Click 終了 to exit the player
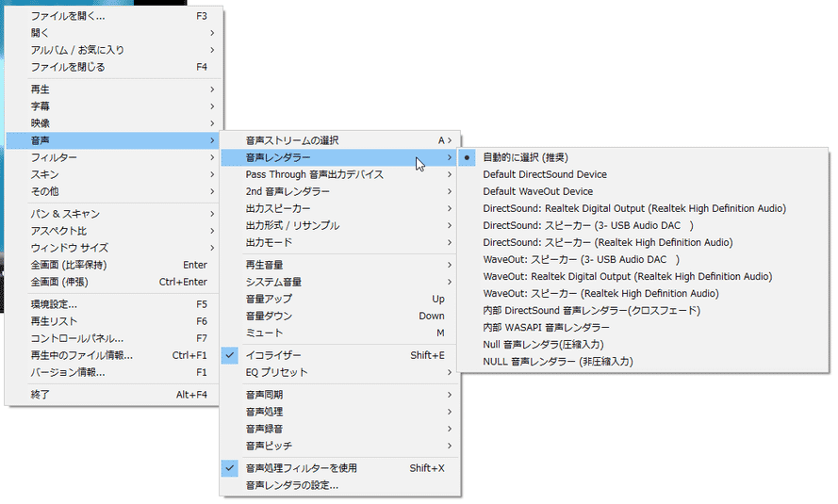The width and height of the screenshot is (838, 504). [41, 395]
